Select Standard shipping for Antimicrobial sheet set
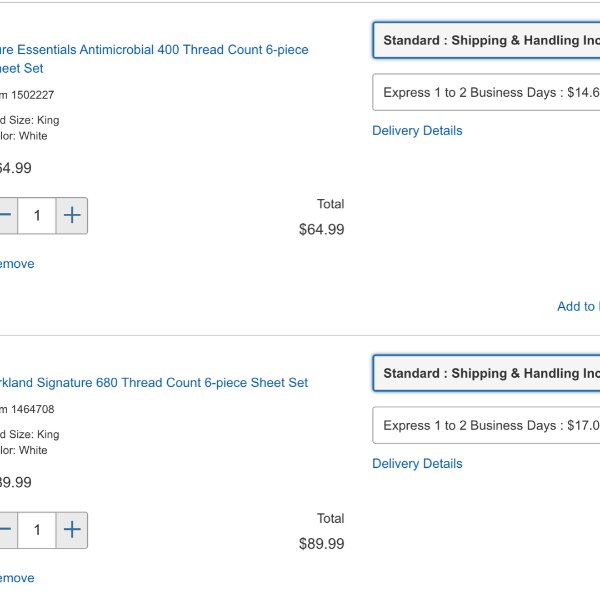 [486, 40]
